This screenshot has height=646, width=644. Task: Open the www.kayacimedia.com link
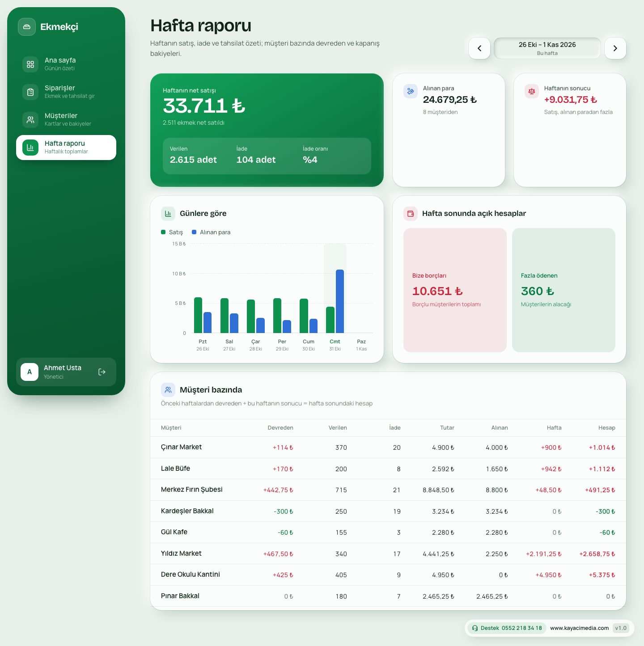pos(579,628)
